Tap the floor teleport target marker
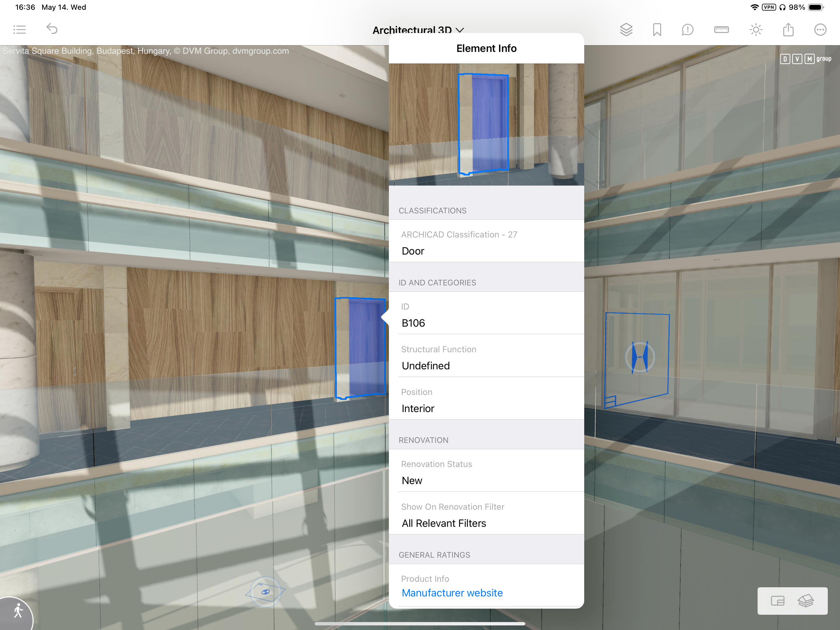Screen dimensions: 840x630 coord(266,592)
